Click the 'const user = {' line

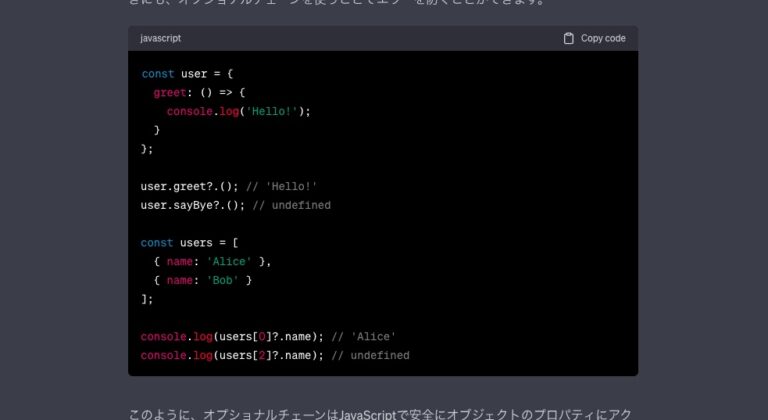pos(187,73)
